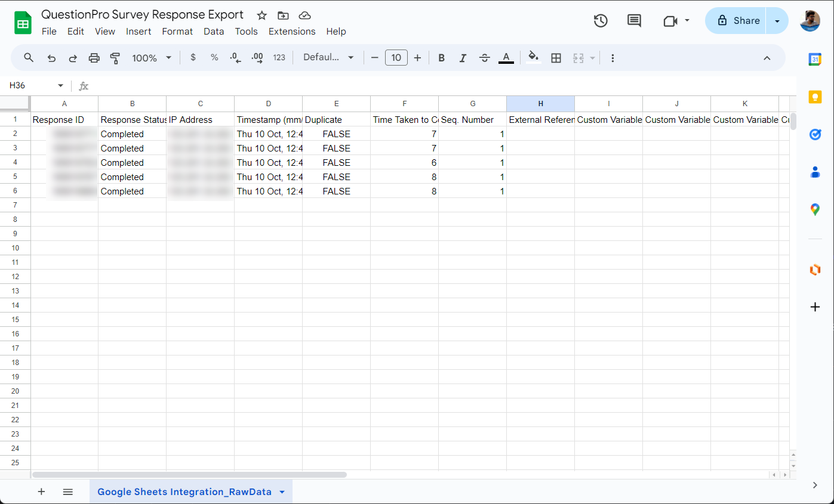The height and width of the screenshot is (504, 834).
Task: Move the document using the folder icon
Action: tap(283, 16)
